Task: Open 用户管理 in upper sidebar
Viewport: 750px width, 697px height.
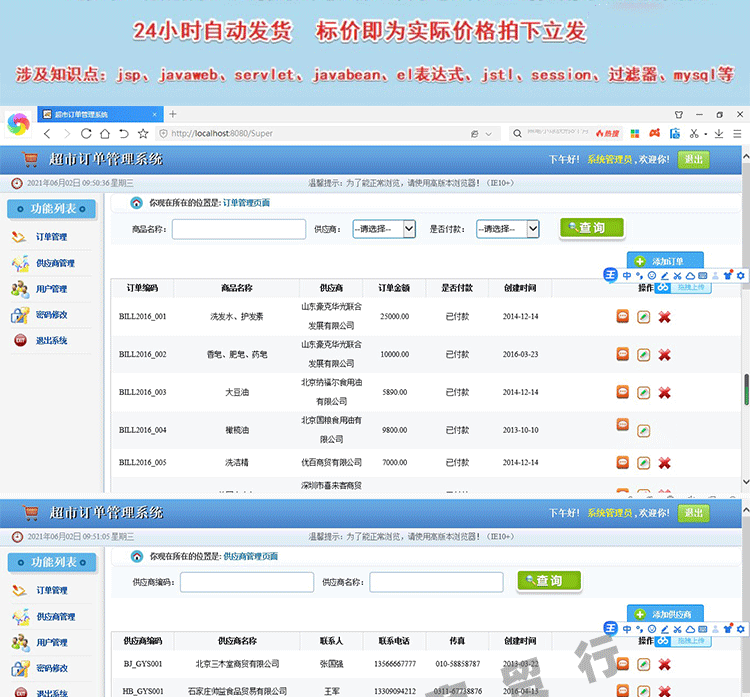Action: 51,289
